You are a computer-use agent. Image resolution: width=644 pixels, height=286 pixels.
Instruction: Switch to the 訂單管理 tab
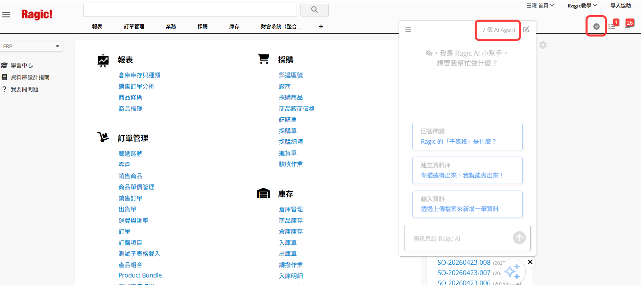(x=134, y=26)
